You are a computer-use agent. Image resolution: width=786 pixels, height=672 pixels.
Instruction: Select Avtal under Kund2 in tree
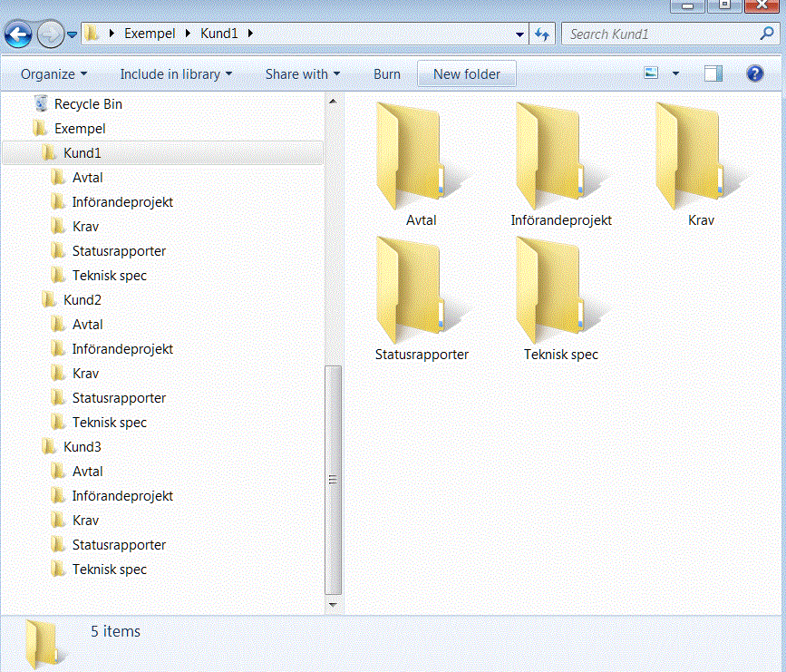(87, 325)
